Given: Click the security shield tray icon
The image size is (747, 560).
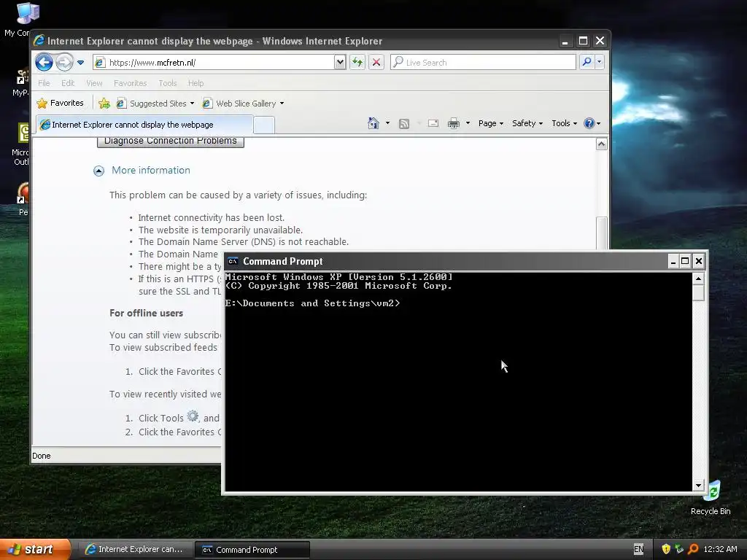Looking at the screenshot, I should [x=666, y=549].
